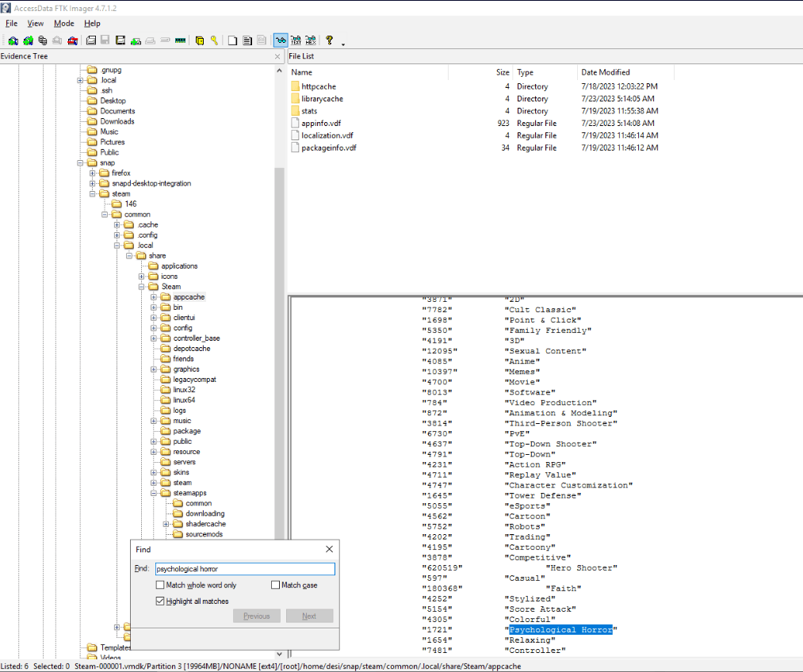Click Evidence Tree scroll-up arrow
This screenshot has width=803, height=672.
point(279,71)
